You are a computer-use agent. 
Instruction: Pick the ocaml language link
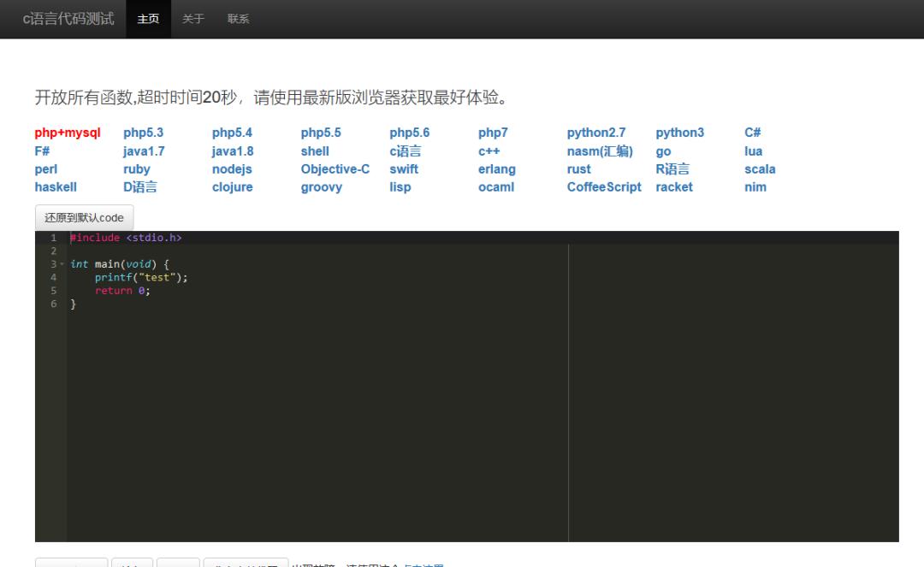click(x=496, y=187)
